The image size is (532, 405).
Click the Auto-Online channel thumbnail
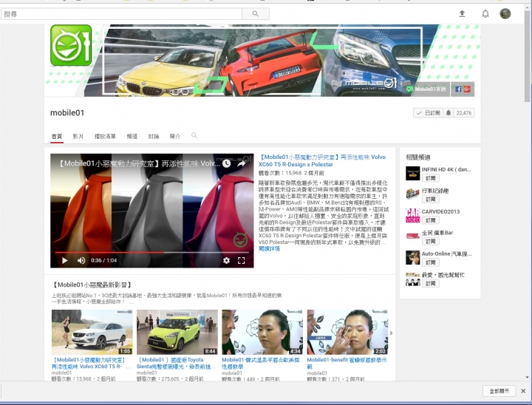tap(412, 258)
